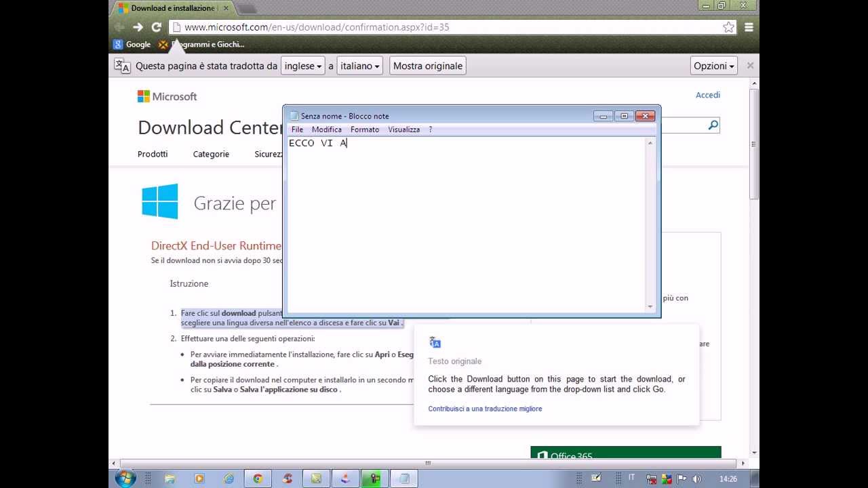Click the green map-like taskbar icon
The width and height of the screenshot is (868, 488).
click(x=317, y=479)
